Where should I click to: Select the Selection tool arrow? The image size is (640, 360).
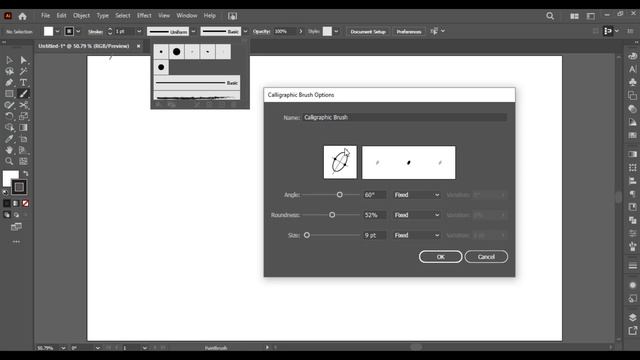point(9,60)
